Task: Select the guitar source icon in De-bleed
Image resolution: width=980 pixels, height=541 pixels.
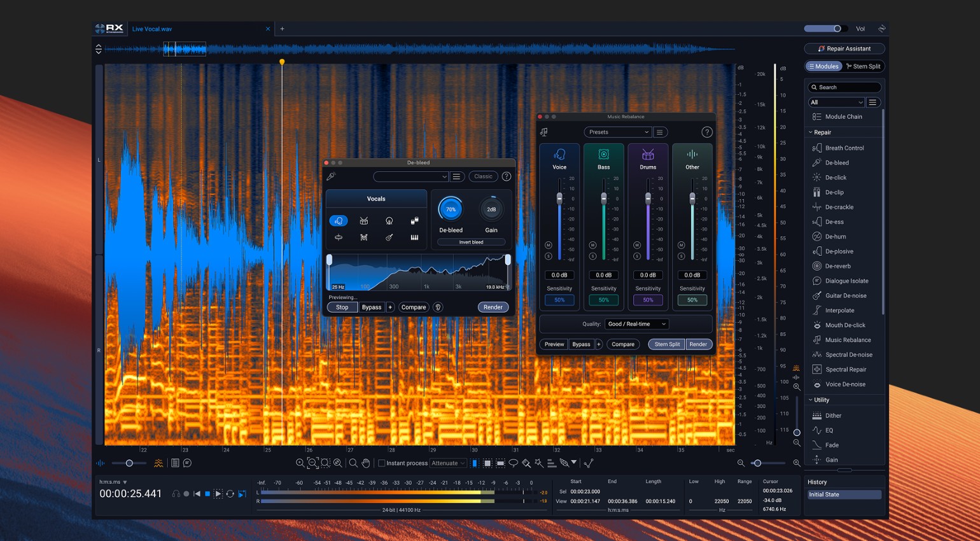Action: click(x=389, y=237)
